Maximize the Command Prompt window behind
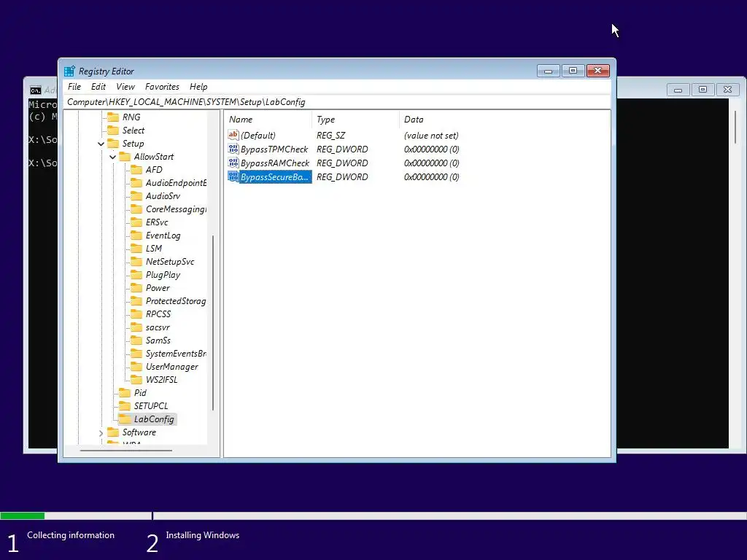 703,90
